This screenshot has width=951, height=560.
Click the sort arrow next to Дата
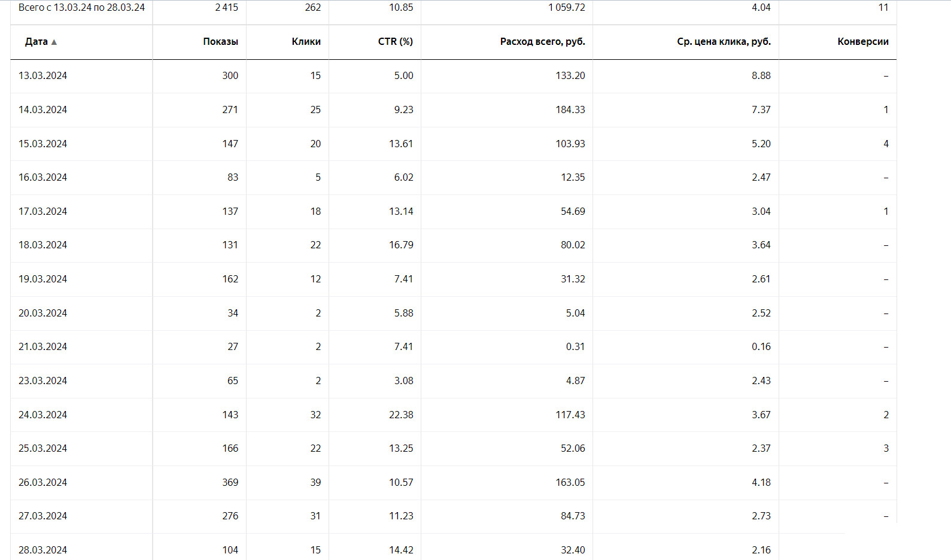[x=54, y=42]
